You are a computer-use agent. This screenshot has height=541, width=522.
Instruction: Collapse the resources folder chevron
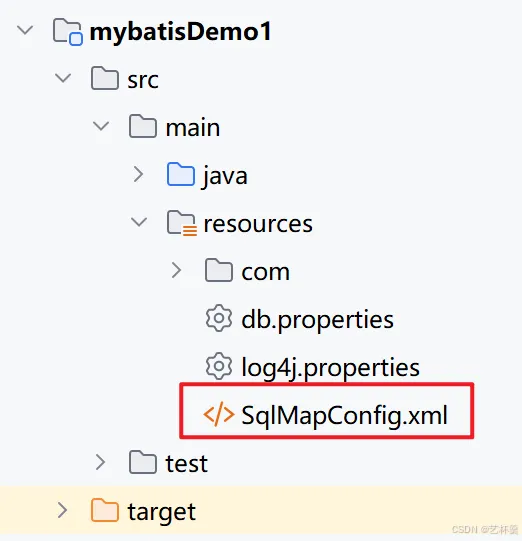(139, 222)
